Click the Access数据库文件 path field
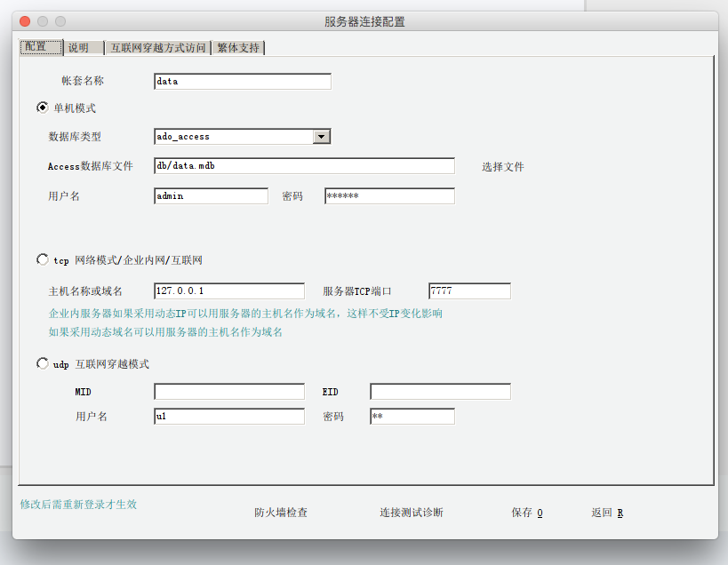728x565 pixels. (304, 166)
